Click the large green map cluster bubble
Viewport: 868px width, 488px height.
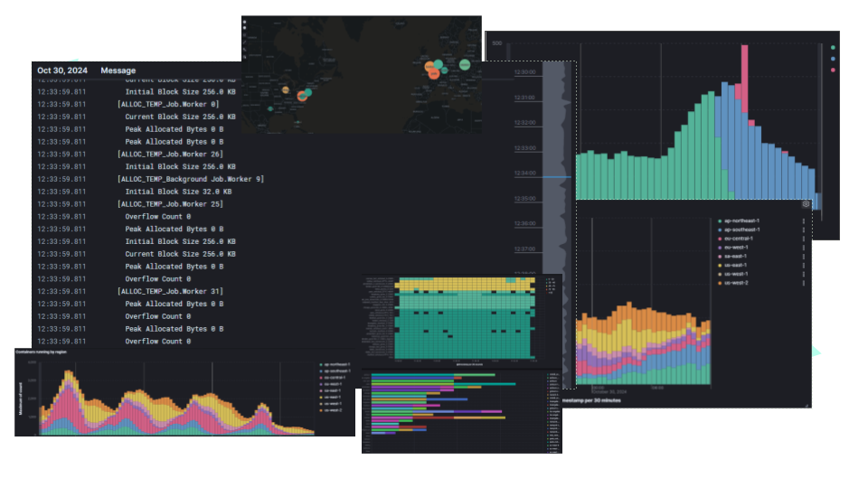465,65
